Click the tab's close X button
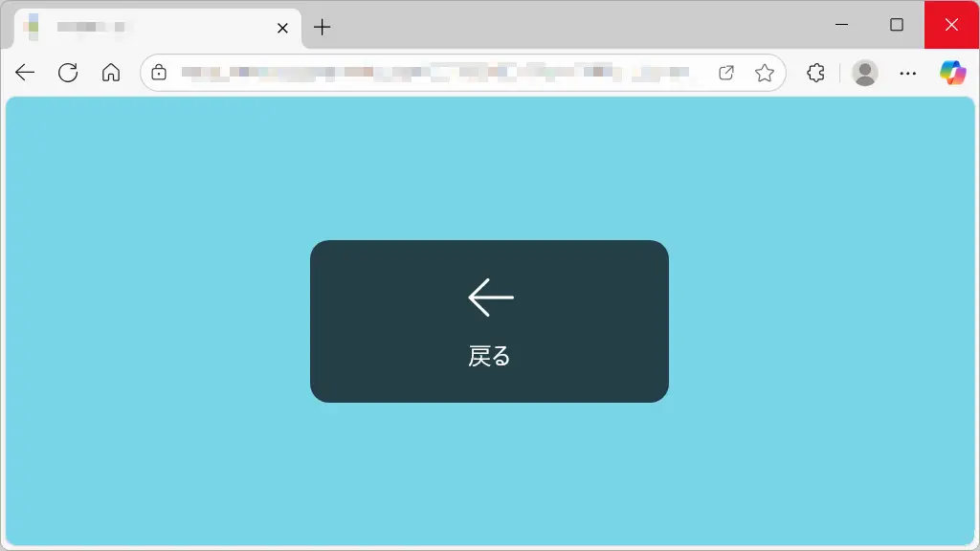This screenshot has width=980, height=551. click(x=281, y=28)
